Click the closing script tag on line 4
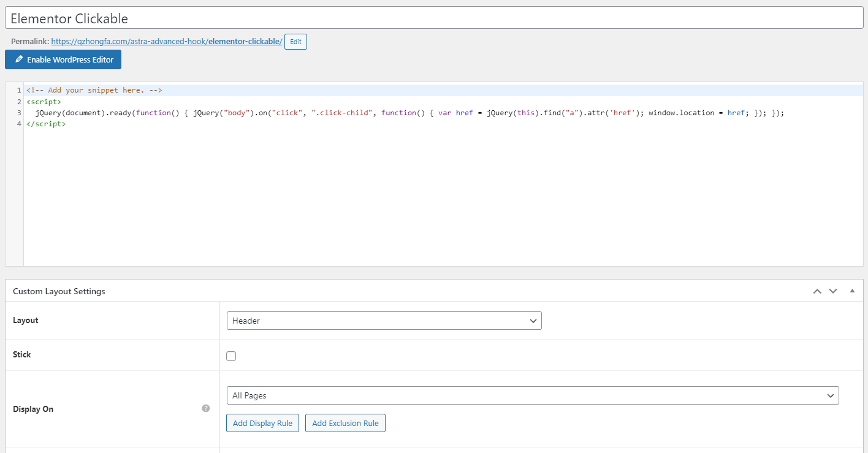 pos(45,124)
